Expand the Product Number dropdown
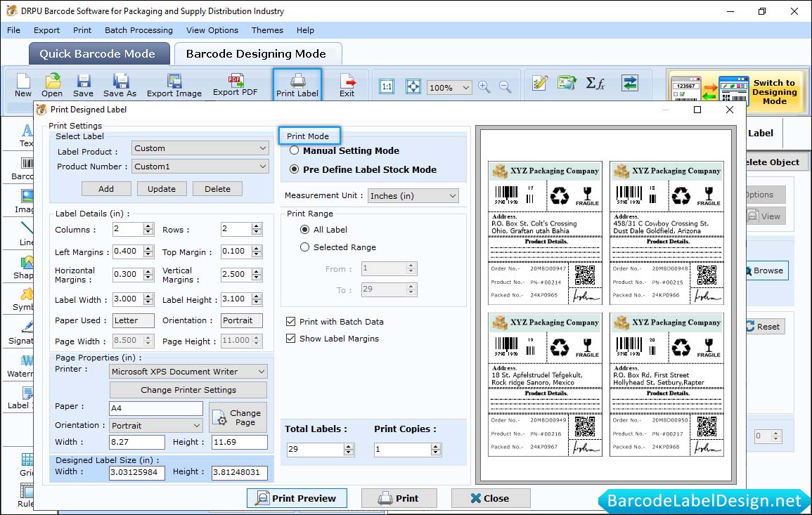The width and height of the screenshot is (812, 515). tap(200, 166)
